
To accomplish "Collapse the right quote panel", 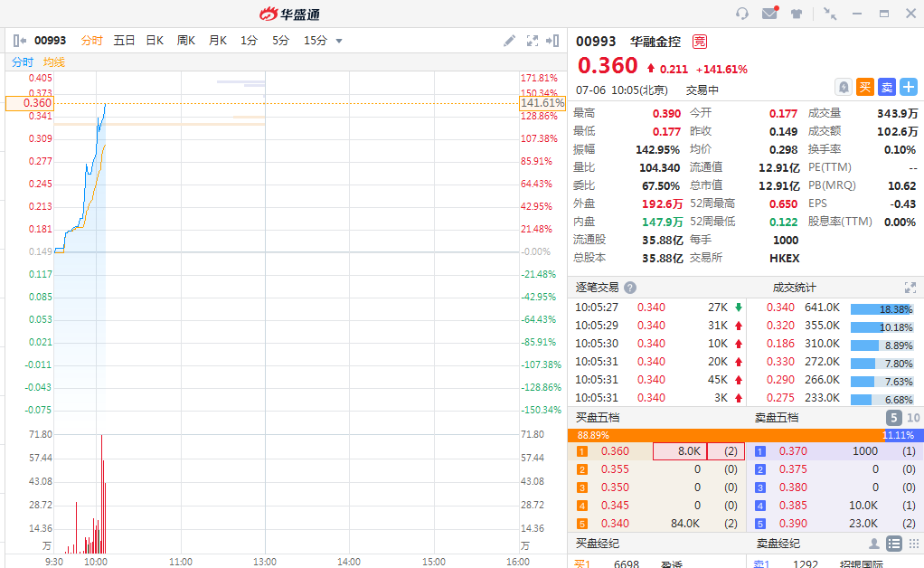I will [x=552, y=41].
